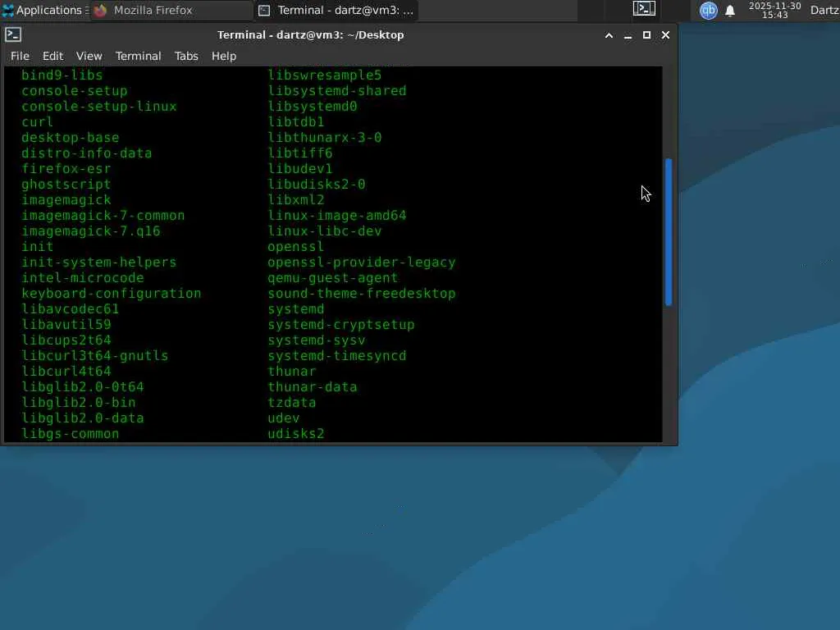
Task: Click the 'libcurl3t64-gnutls' entry
Action: coord(95,356)
